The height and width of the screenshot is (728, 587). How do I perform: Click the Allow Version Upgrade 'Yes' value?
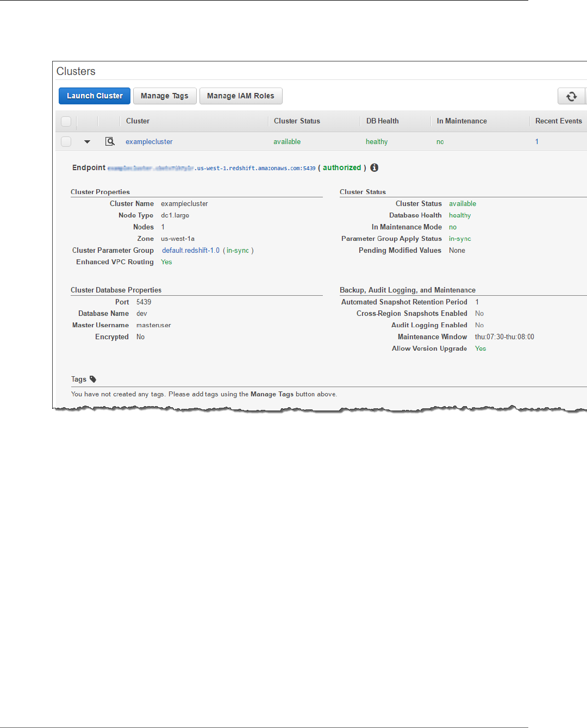[480, 349]
